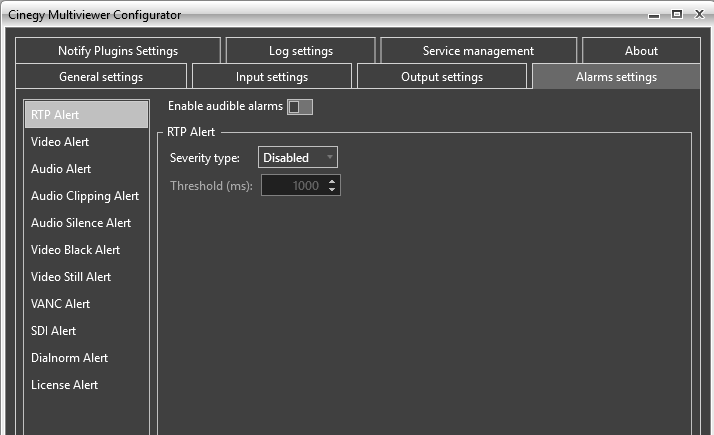The image size is (714, 435).
Task: Toggle the Enable audible alarms switch
Action: (300, 107)
